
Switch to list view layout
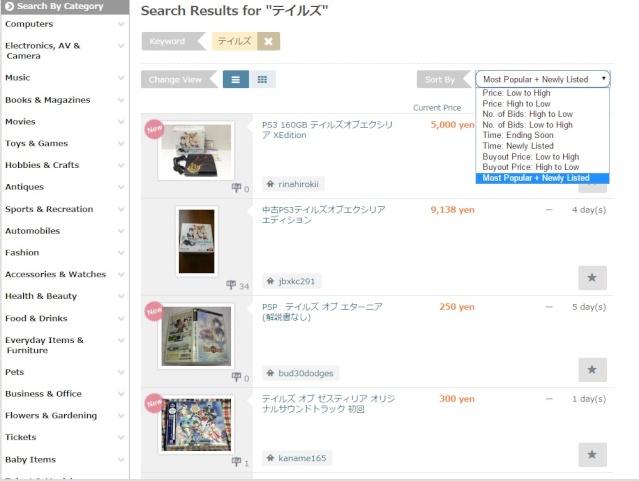[236, 79]
